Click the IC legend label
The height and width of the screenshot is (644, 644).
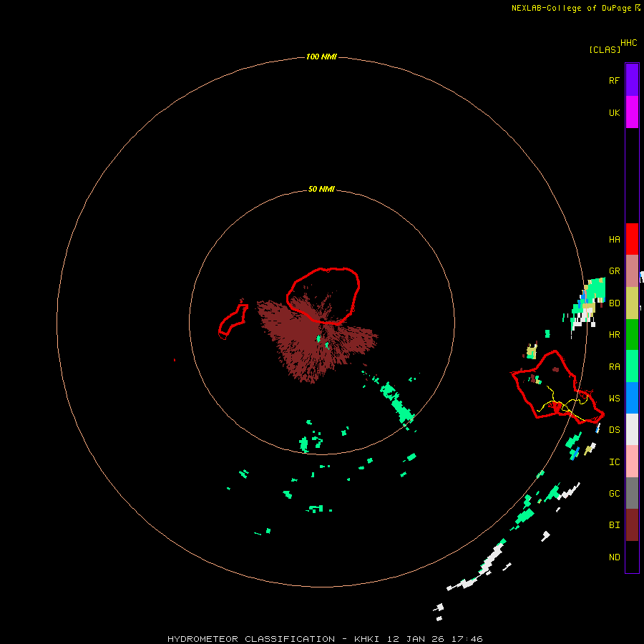click(614, 462)
